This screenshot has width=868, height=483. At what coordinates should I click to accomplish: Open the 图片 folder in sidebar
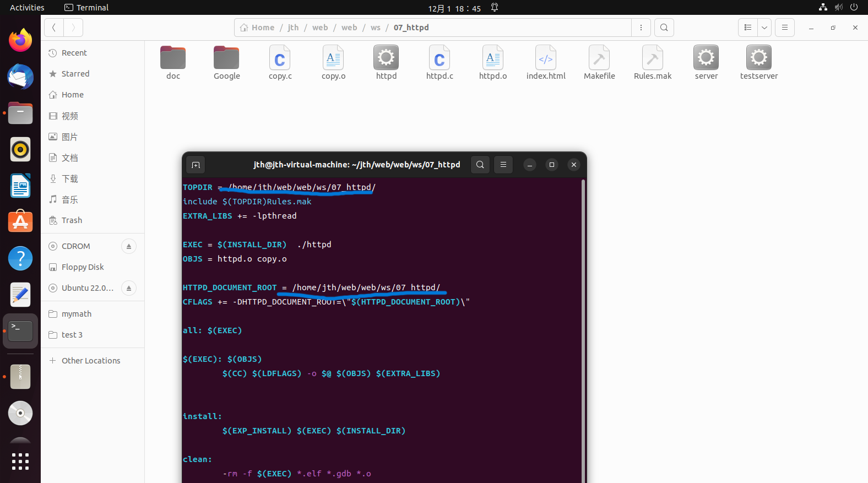click(93, 137)
